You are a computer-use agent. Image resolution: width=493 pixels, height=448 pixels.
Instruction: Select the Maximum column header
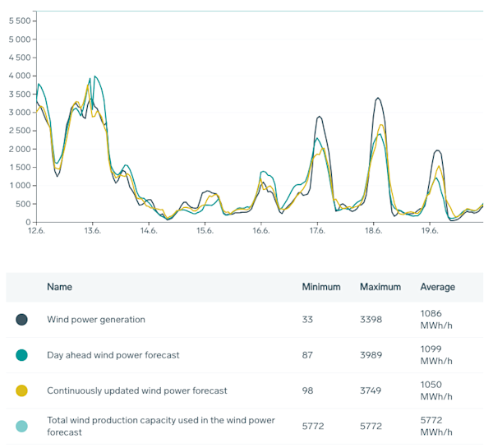pos(380,287)
